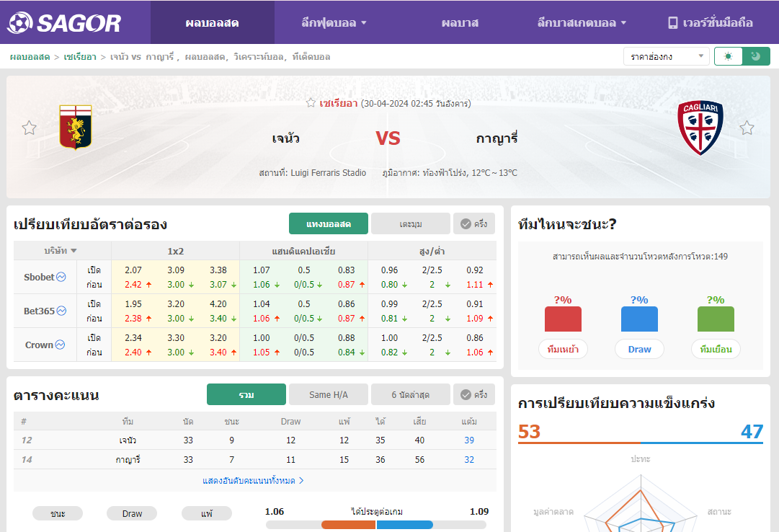The width and height of the screenshot is (779, 532).
Task: Sort by the บริษัท company dropdown arrow
Action: pyautogui.click(x=74, y=251)
